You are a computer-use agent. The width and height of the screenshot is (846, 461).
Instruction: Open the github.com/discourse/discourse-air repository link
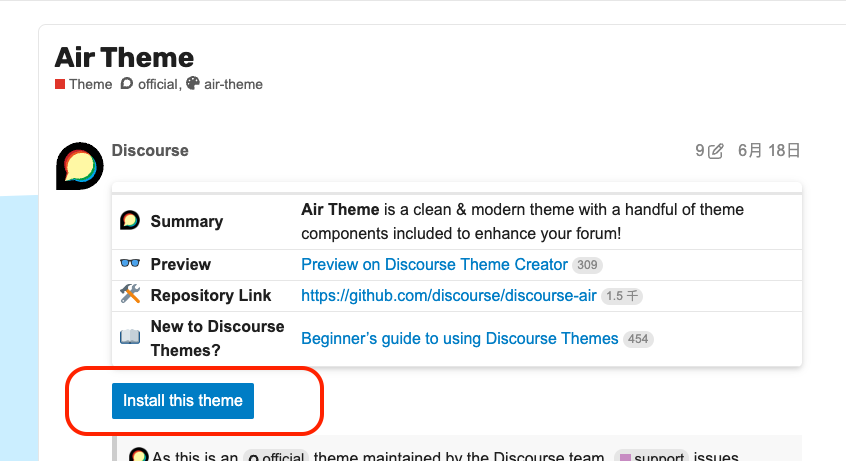(x=448, y=296)
